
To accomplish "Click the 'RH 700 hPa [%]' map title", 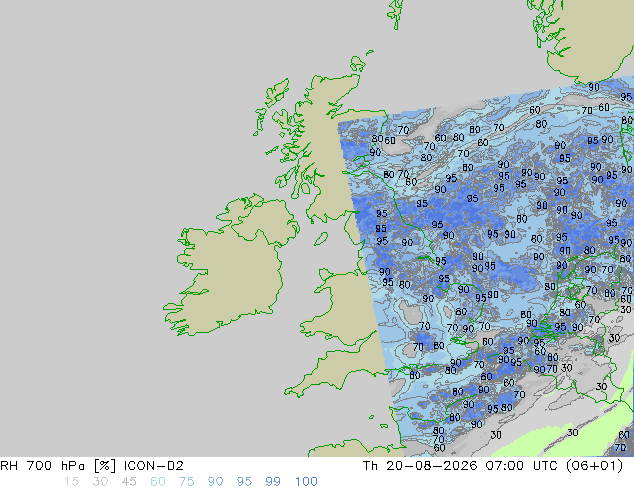I will tap(58, 466).
